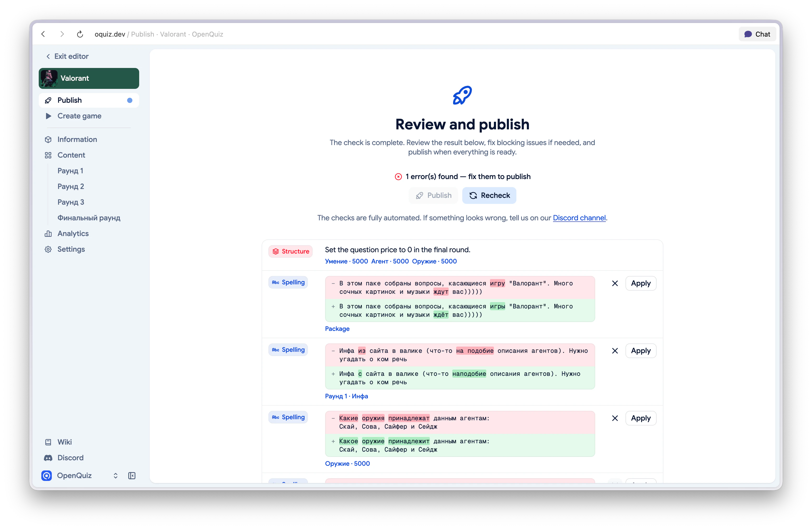This screenshot has width=812, height=529.
Task: Open the Analytics section
Action: click(x=89, y=233)
